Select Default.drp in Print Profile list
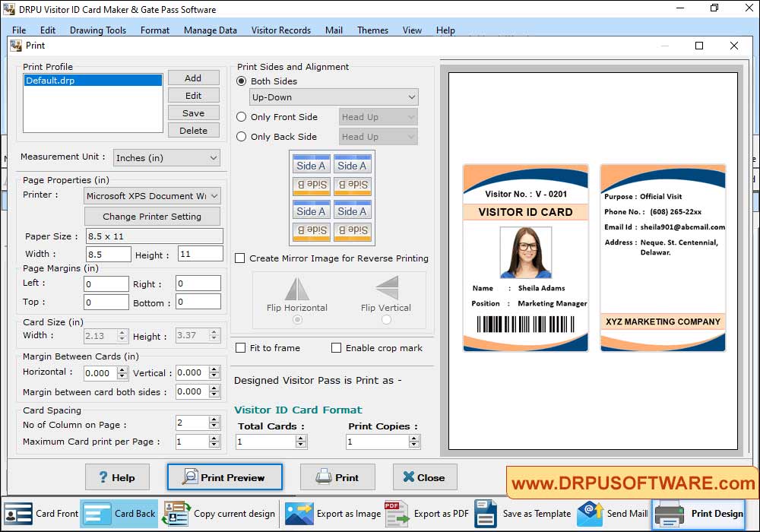Screen dimensions: 760x532 pyautogui.click(x=93, y=81)
